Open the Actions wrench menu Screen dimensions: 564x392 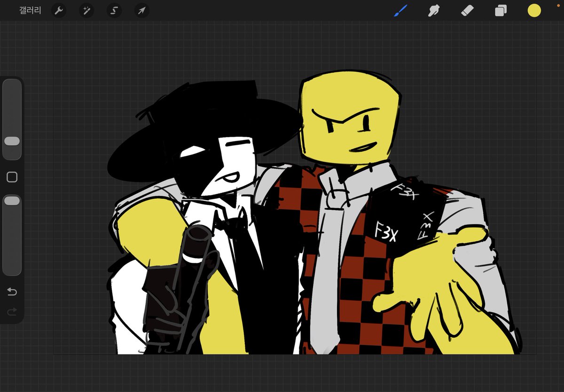point(59,10)
